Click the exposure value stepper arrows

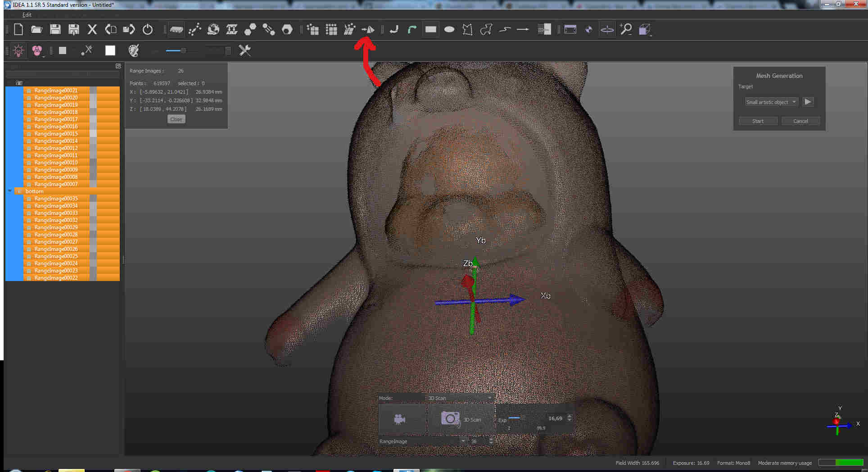[x=570, y=418]
